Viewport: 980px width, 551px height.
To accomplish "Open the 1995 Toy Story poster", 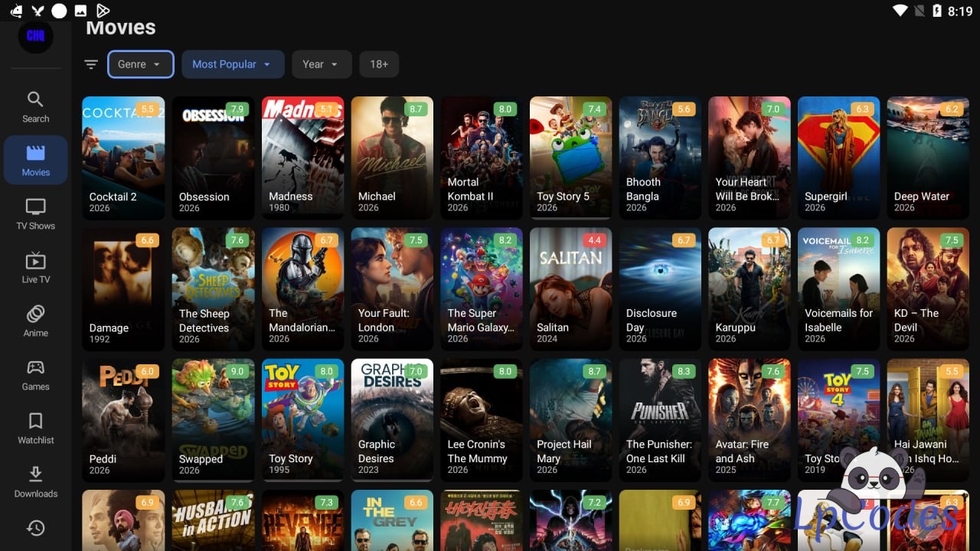I will click(x=302, y=420).
